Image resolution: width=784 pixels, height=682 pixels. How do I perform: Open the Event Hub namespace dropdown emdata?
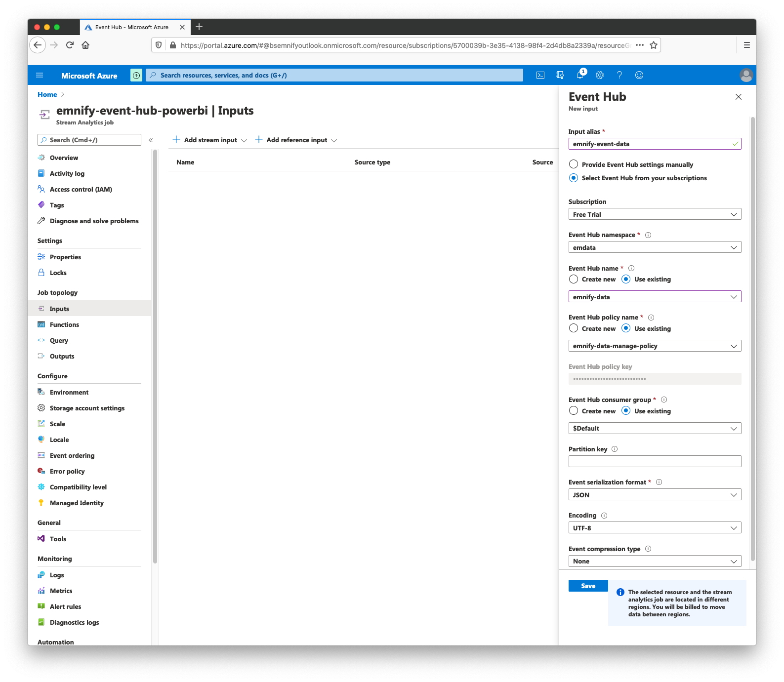pyautogui.click(x=655, y=247)
